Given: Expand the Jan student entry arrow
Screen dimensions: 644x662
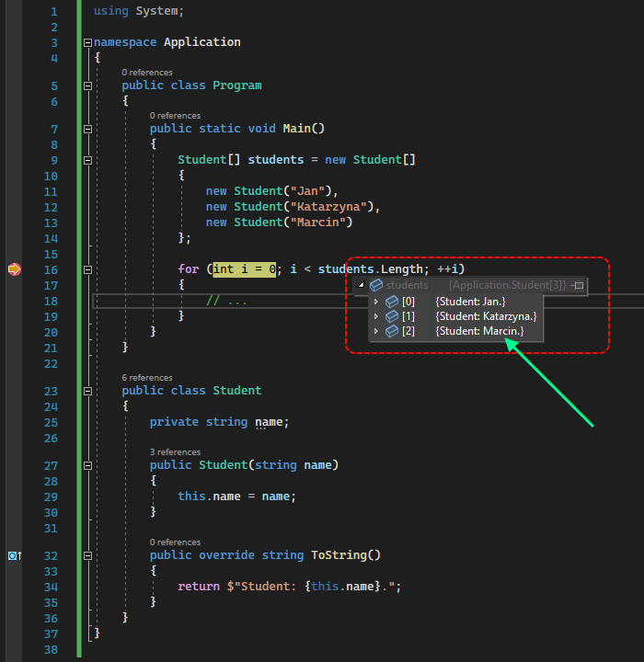Looking at the screenshot, I should [x=375, y=302].
